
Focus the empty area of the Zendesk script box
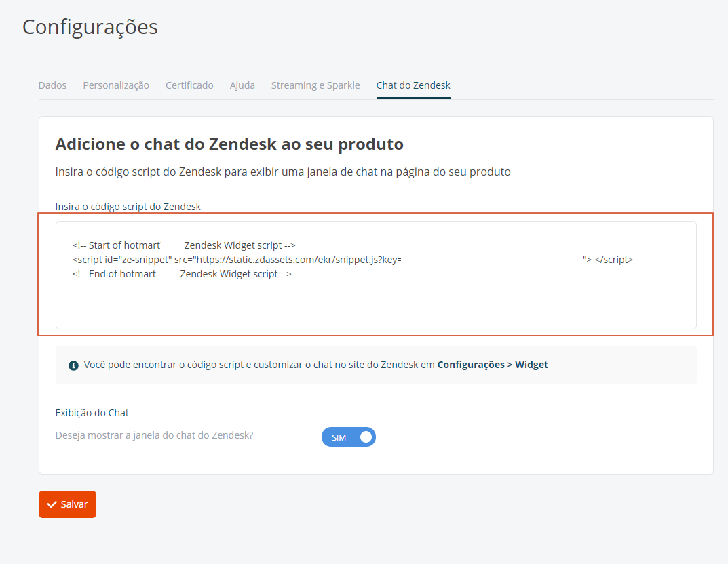[376, 304]
